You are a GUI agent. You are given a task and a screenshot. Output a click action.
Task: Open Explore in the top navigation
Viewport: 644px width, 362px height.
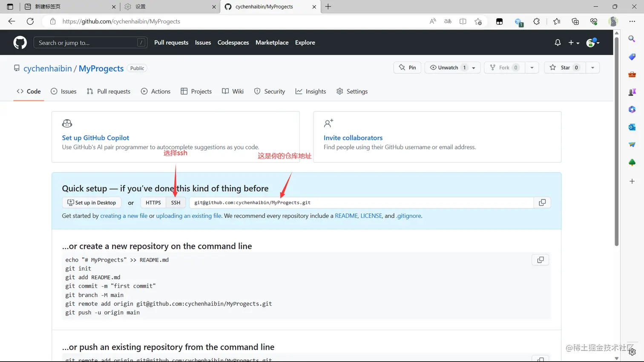click(305, 43)
